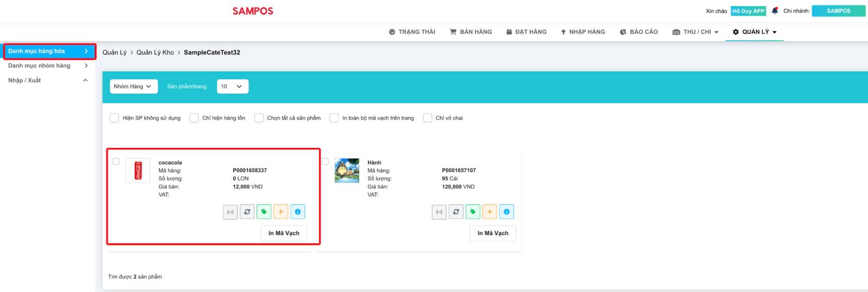Click the green tag icon on Hành card
The height and width of the screenshot is (292, 868).
tap(473, 212)
